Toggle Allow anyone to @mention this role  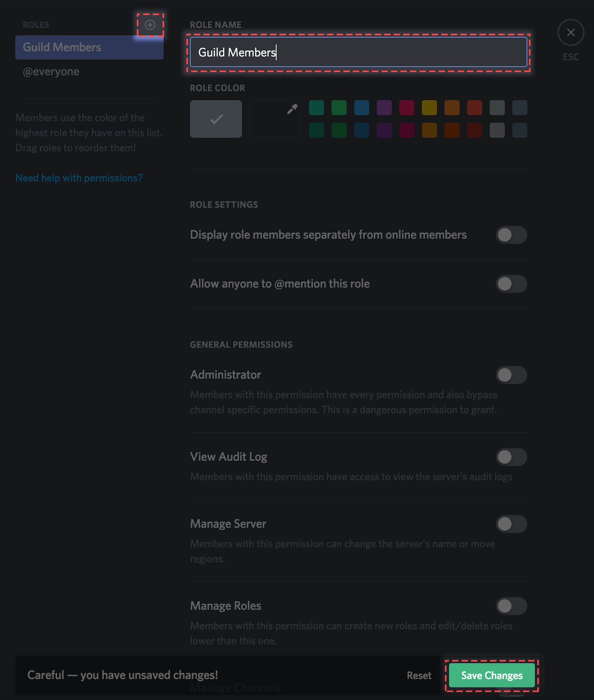pyautogui.click(x=511, y=284)
